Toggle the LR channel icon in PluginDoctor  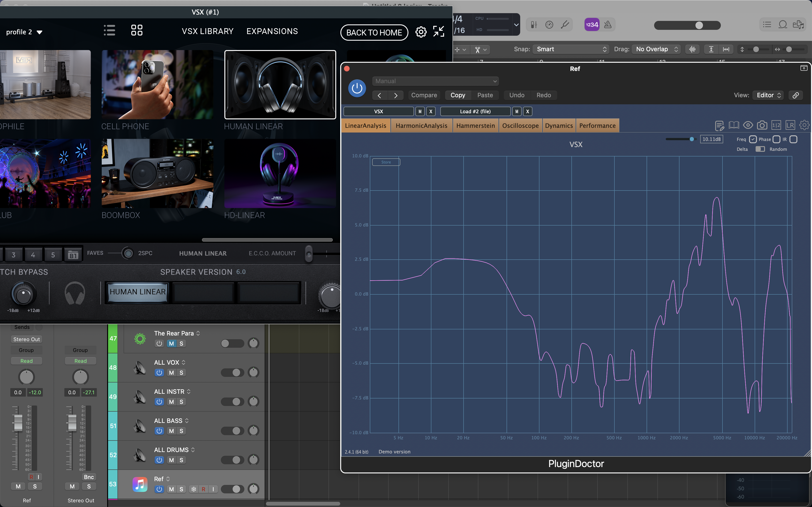click(x=790, y=125)
